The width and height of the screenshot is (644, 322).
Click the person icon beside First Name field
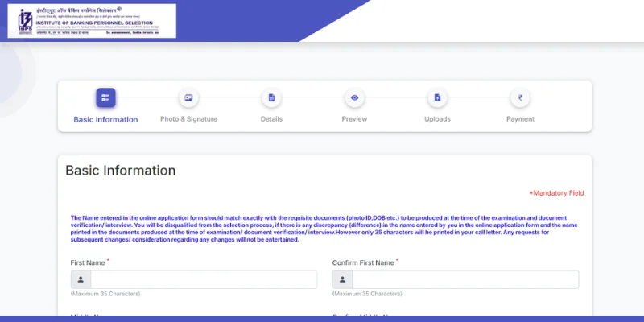(x=80, y=279)
